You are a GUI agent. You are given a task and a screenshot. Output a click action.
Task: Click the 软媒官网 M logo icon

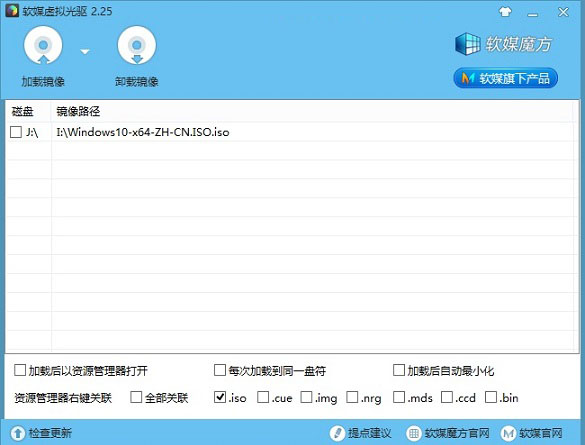[508, 433]
